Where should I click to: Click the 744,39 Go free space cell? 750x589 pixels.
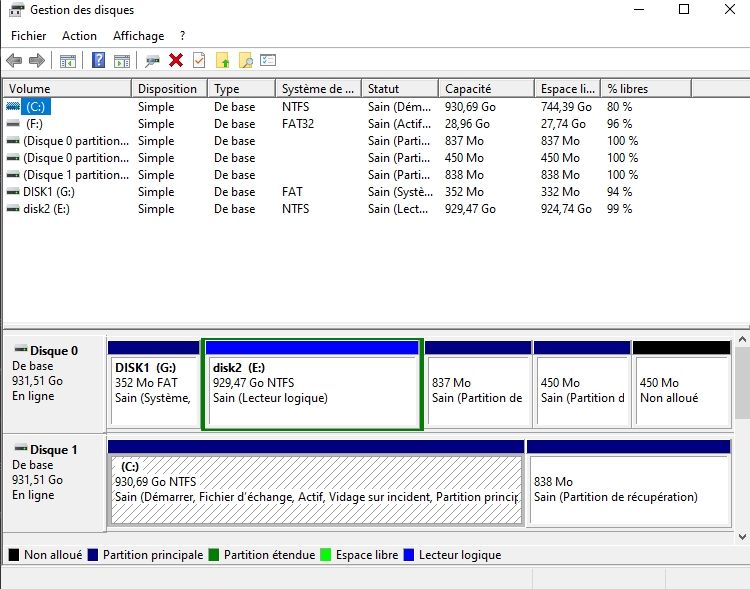point(566,107)
